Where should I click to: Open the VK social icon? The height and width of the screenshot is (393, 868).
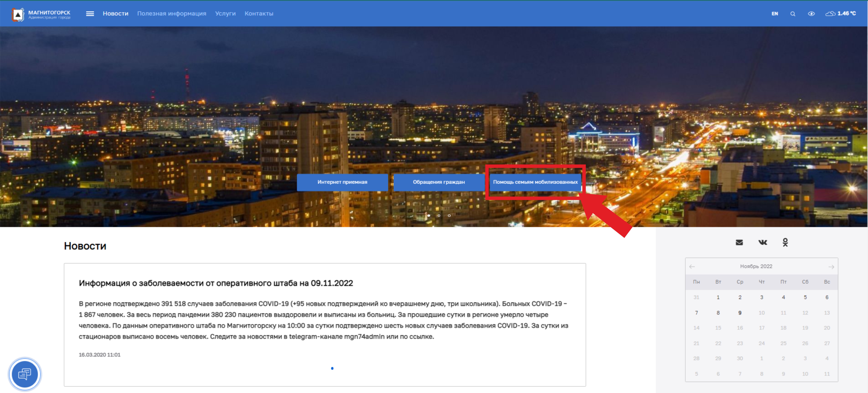[762, 242]
